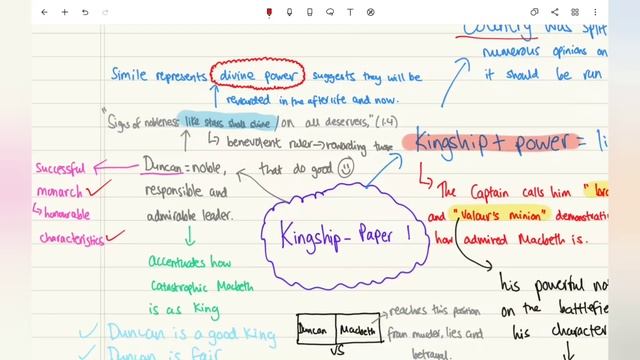This screenshot has height=360, width=640.
Task: Tap the smiley face doodle
Action: click(x=346, y=168)
